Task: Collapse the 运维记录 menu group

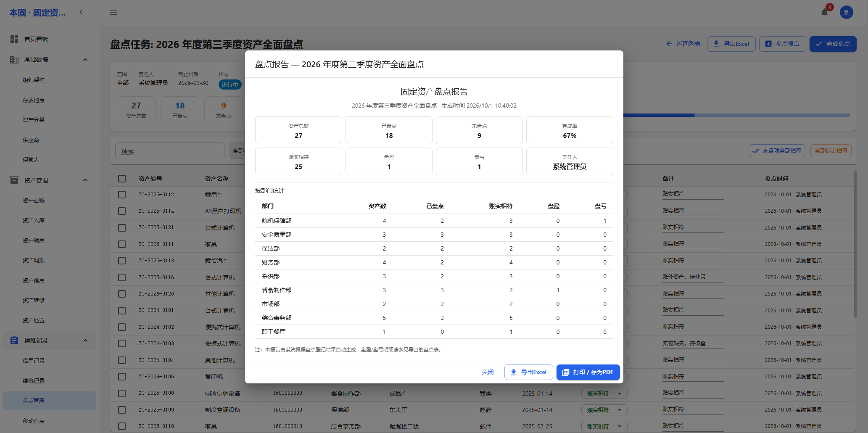Action: (x=85, y=340)
